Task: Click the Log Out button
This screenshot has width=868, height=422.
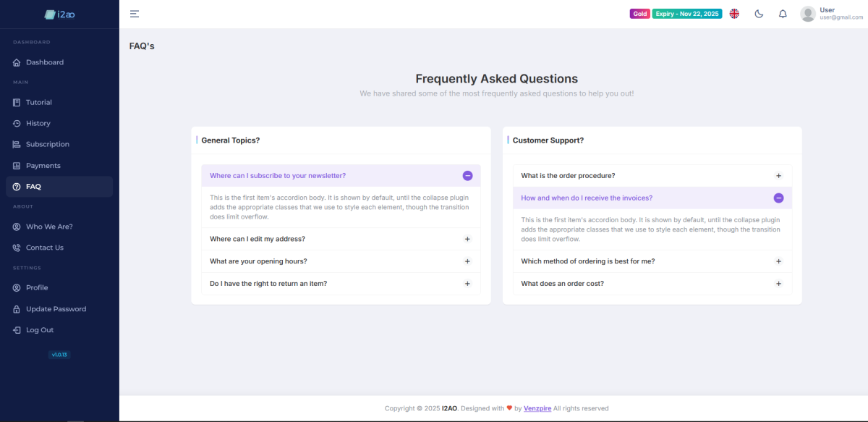Action: (x=40, y=330)
